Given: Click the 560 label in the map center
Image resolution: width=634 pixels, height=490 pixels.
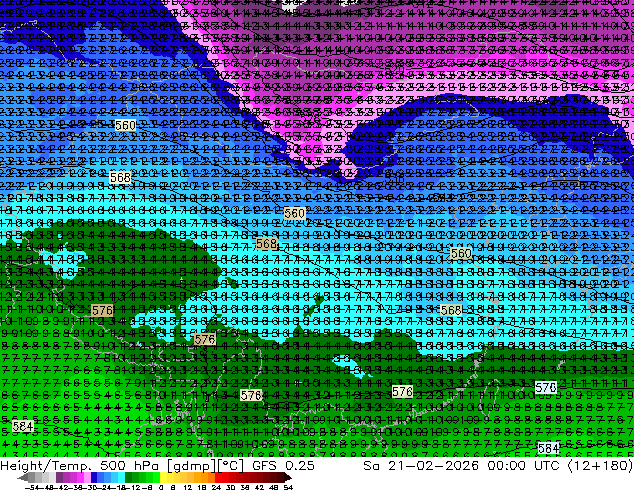Looking at the screenshot, I should click(x=294, y=213).
